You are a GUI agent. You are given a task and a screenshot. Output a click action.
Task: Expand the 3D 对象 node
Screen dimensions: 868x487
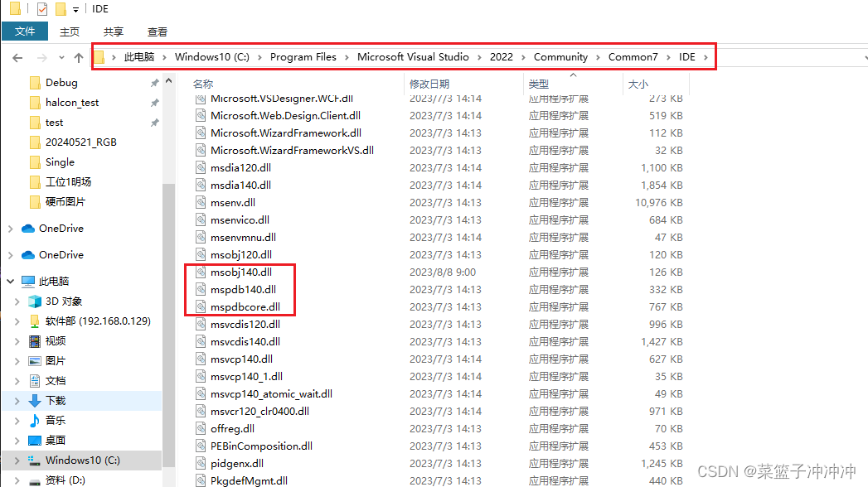17,301
